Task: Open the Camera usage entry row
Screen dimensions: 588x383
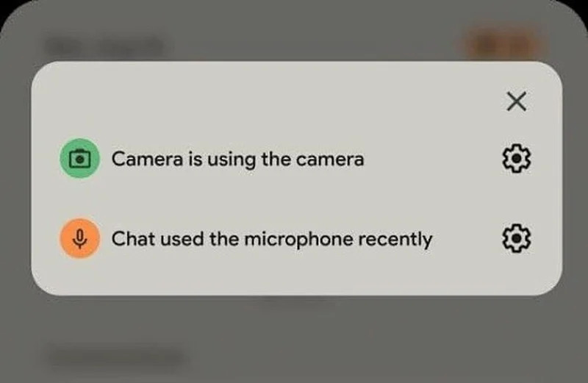Action: coord(296,158)
